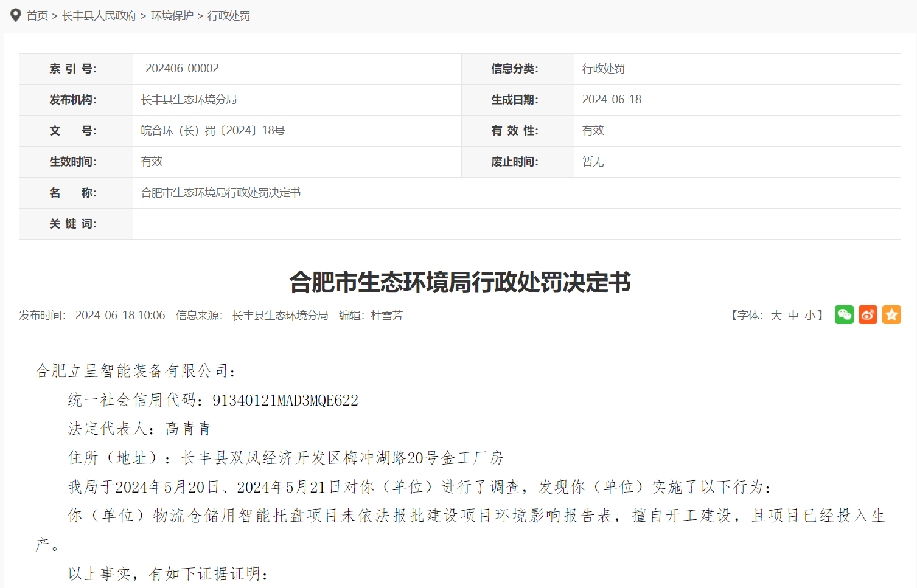The width and height of the screenshot is (917, 588).
Task: Click info source 长丰县生态环境分局 under the heading
Action: click(x=280, y=316)
